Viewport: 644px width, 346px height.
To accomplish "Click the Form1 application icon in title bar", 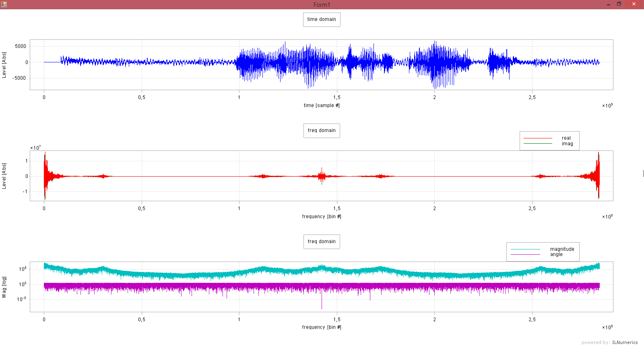I will tap(4, 4).
